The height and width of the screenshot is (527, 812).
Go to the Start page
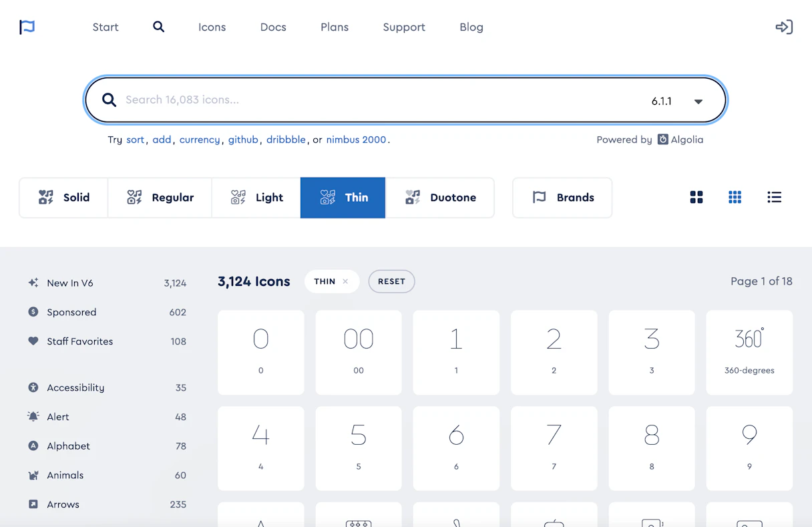click(106, 27)
